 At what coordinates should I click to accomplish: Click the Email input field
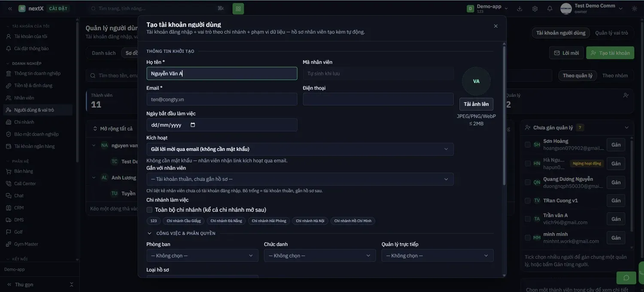[x=222, y=99]
